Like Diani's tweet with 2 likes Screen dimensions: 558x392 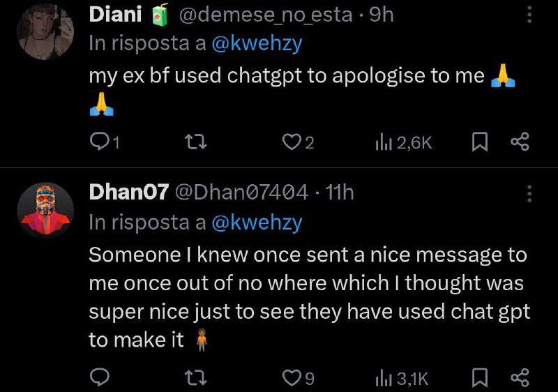click(298, 142)
